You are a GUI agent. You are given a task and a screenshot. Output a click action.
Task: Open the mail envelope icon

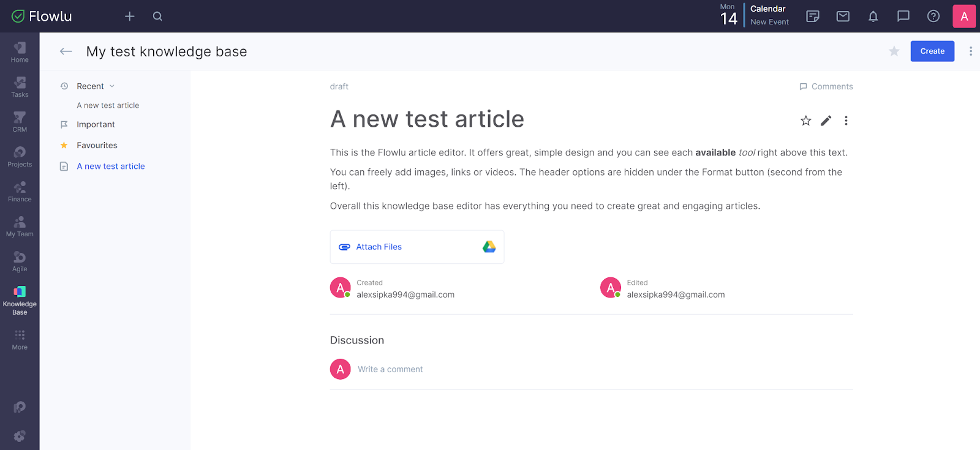pyautogui.click(x=843, y=17)
